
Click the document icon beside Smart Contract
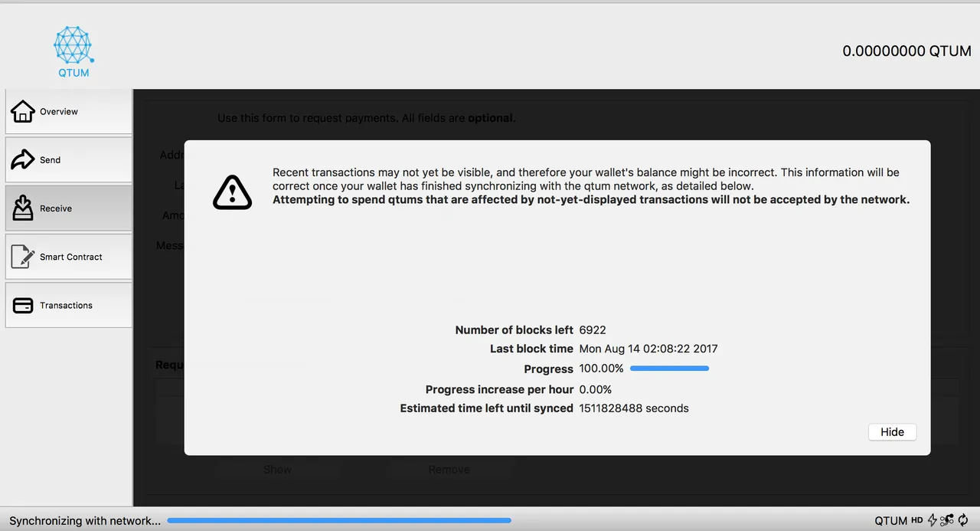click(x=23, y=257)
